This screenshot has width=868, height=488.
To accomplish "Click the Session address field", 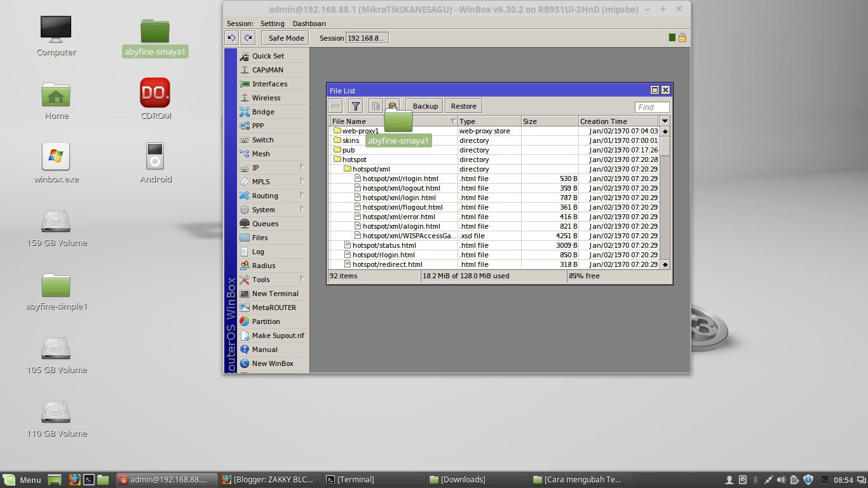I will click(367, 38).
